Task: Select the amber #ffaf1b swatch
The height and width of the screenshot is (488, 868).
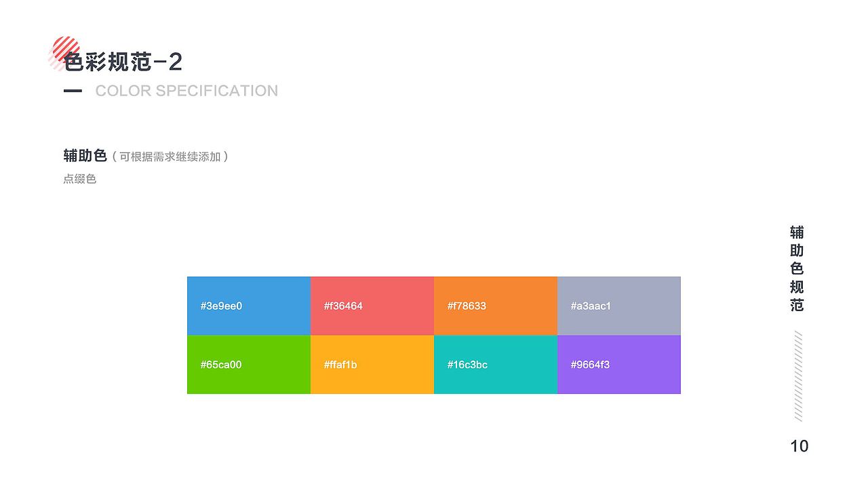Action: coord(372,365)
